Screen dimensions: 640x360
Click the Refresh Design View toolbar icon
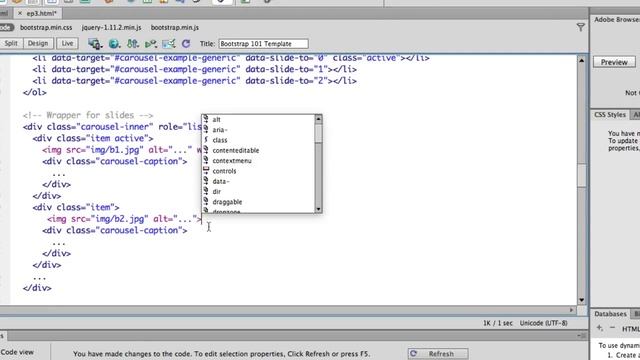(186, 44)
